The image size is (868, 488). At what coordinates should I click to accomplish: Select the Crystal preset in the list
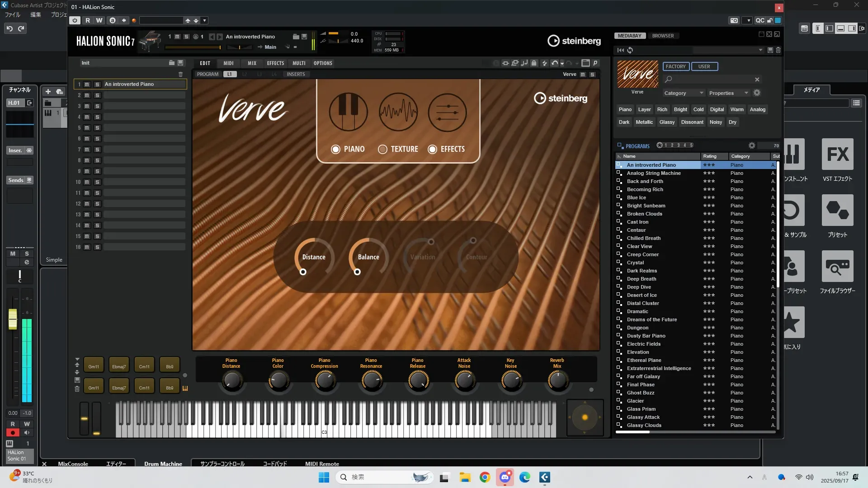click(x=635, y=263)
